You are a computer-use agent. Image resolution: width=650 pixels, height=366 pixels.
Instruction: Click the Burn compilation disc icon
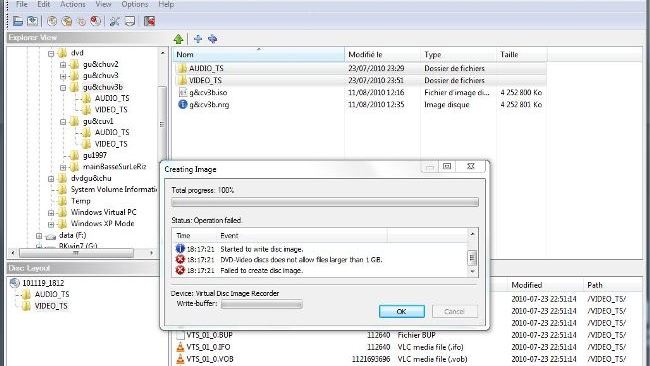(52, 21)
